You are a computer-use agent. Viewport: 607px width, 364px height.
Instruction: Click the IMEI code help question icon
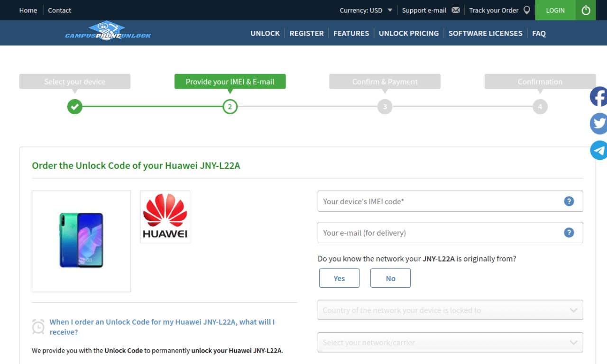click(x=569, y=201)
